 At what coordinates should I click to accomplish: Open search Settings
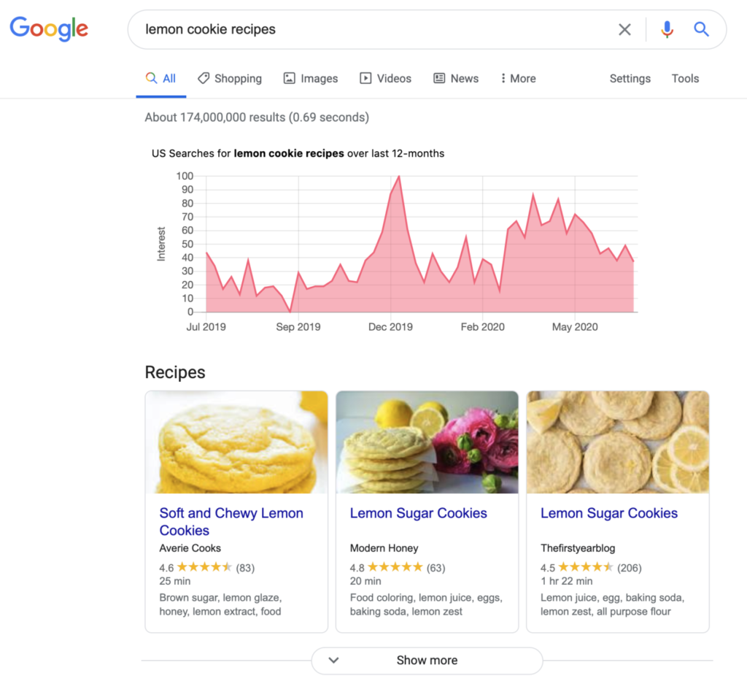point(630,78)
